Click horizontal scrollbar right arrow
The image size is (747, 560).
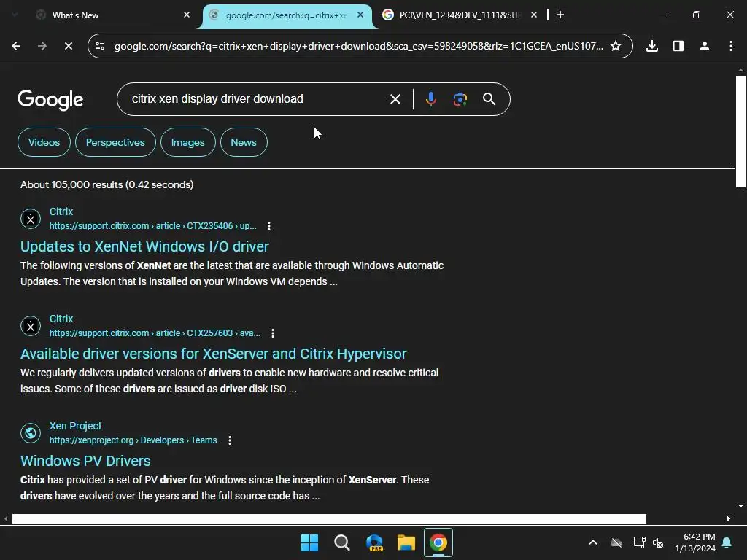click(729, 518)
